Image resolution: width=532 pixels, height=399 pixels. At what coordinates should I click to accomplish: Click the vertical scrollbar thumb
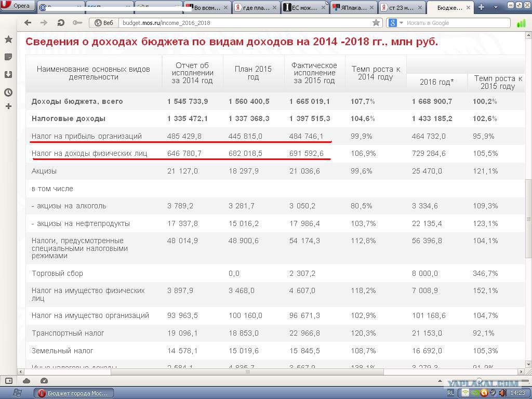coord(528,219)
